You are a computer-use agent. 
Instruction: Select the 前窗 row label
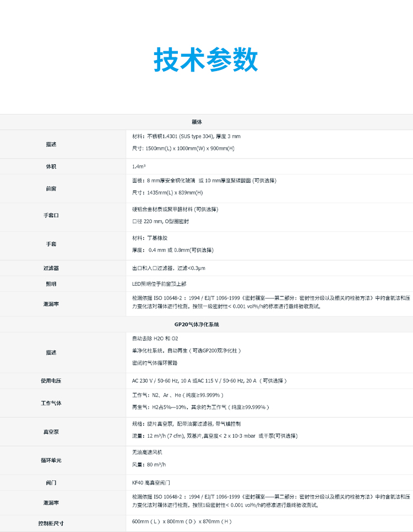click(x=51, y=188)
